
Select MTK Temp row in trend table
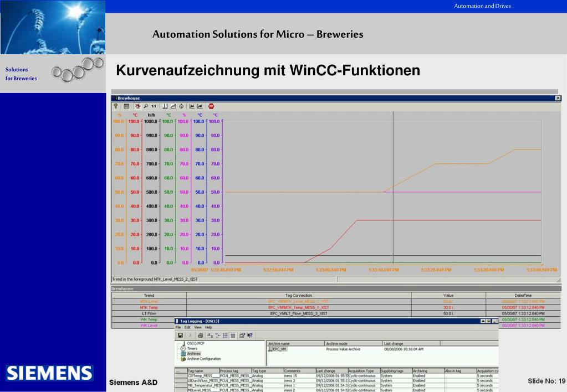point(336,307)
